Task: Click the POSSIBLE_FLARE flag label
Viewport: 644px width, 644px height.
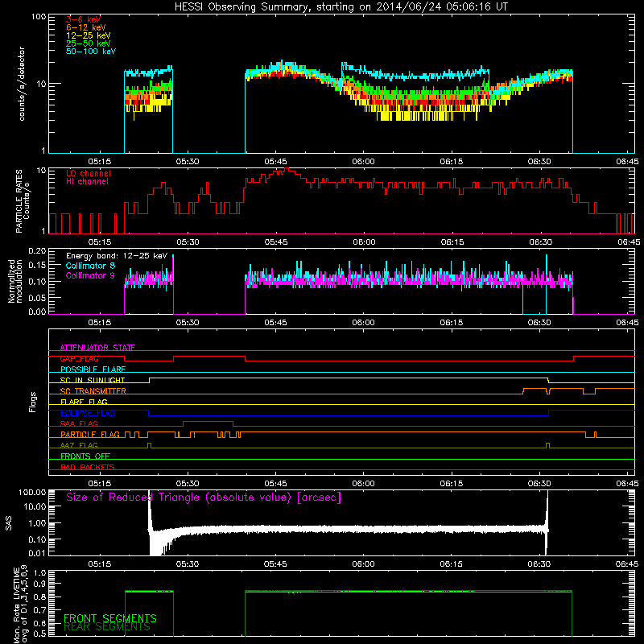Action: tap(93, 369)
